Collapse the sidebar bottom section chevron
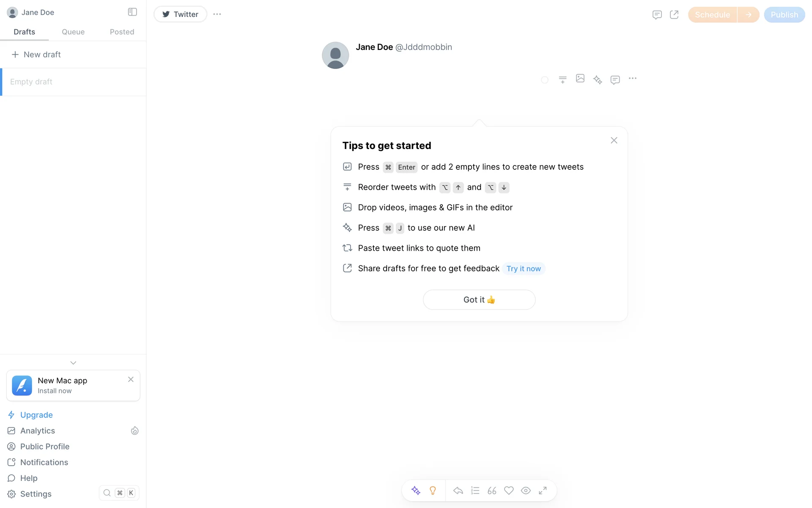This screenshot has height=508, width=812. click(73, 363)
